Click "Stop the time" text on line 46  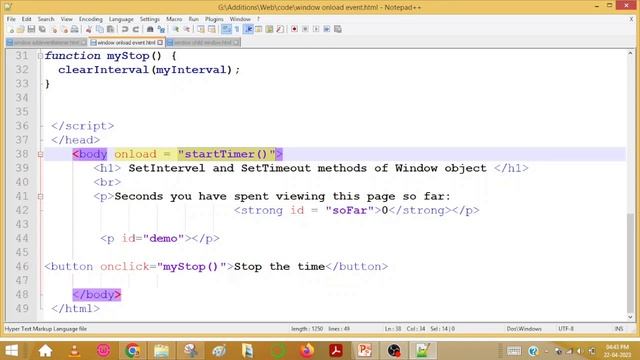(x=279, y=267)
